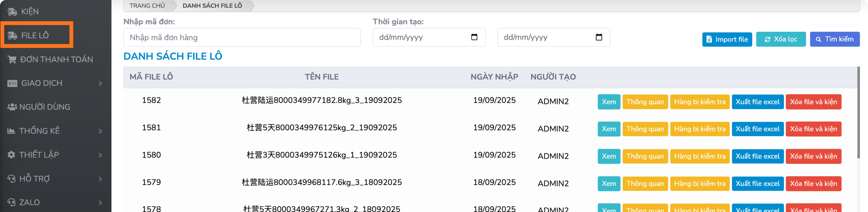This screenshot has height=212, width=868.
Task: Click the gear icon beside THIẾT LẬP
Action: tap(11, 155)
